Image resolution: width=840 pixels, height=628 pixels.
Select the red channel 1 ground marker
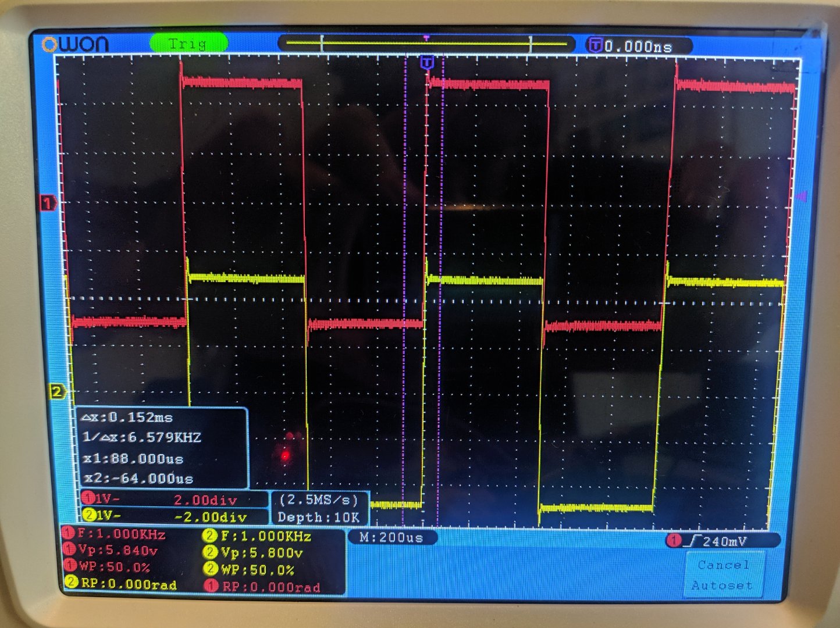click(x=48, y=203)
